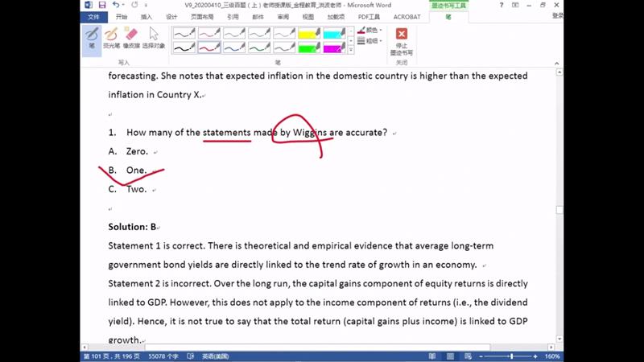The image size is (644, 362).
Task: Click the word count '55078 个字'
Action: (163, 356)
